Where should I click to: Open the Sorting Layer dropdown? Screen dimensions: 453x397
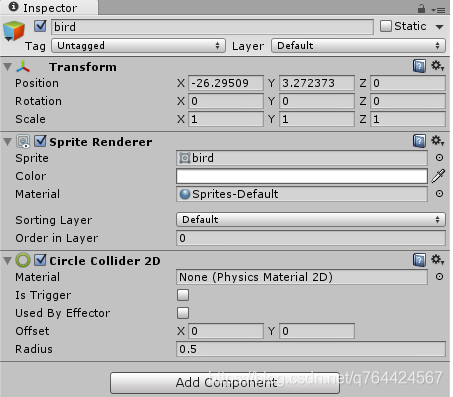311,220
